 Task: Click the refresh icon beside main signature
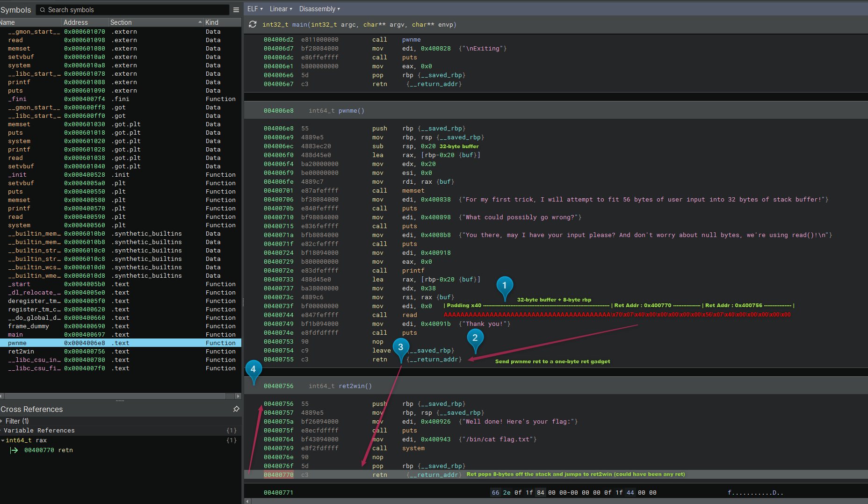point(253,24)
